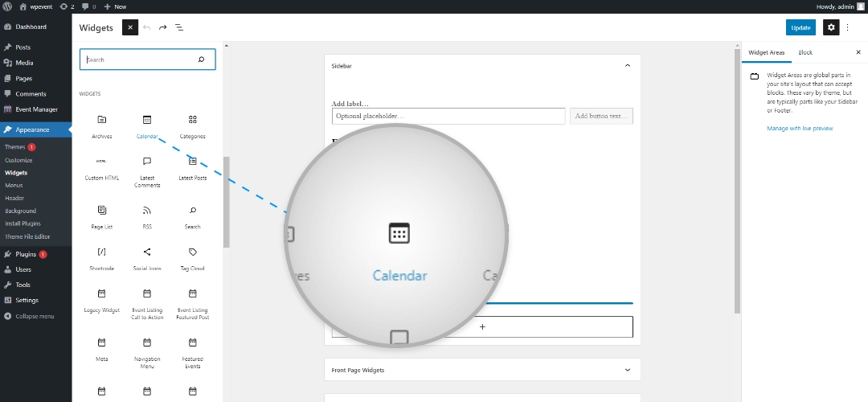Open the List View toggle
868x402 pixels.
179,27
